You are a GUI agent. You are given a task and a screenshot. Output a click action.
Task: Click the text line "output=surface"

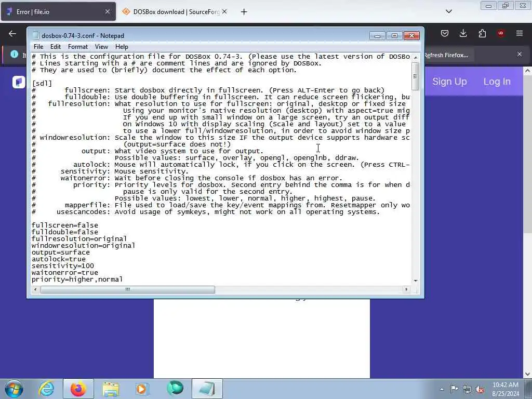point(61,252)
